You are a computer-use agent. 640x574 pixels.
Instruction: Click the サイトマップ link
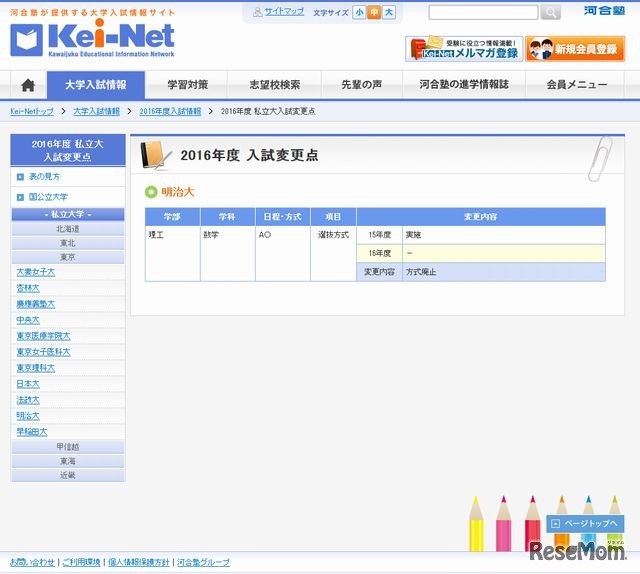pos(284,12)
